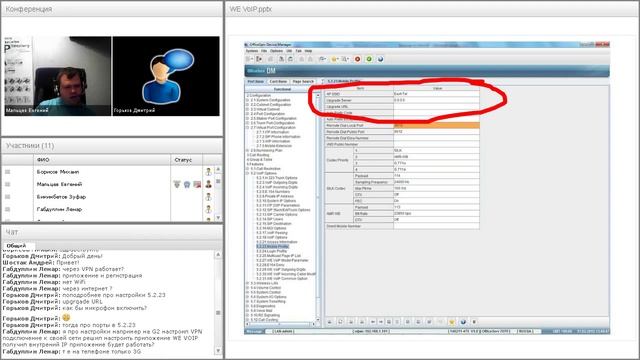Expand the 5.4 Volume Control node
The height and width of the screenshot is (360, 640).
click(248, 288)
